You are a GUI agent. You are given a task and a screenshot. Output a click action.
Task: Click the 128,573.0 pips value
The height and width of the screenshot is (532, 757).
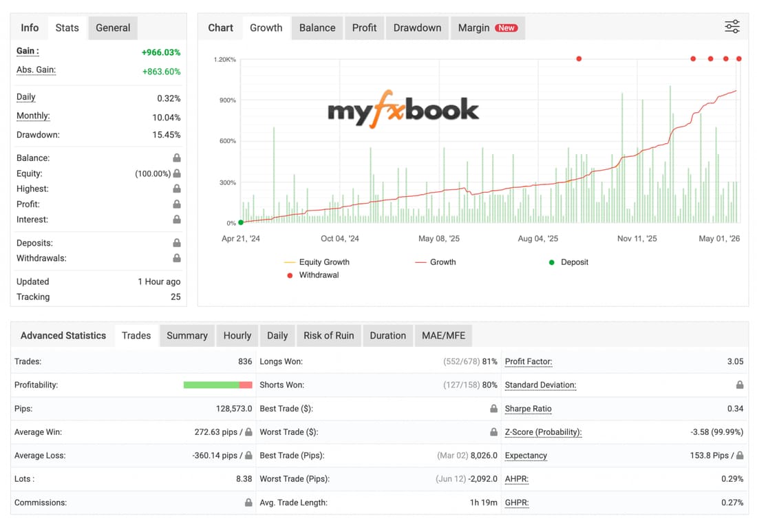234,408
